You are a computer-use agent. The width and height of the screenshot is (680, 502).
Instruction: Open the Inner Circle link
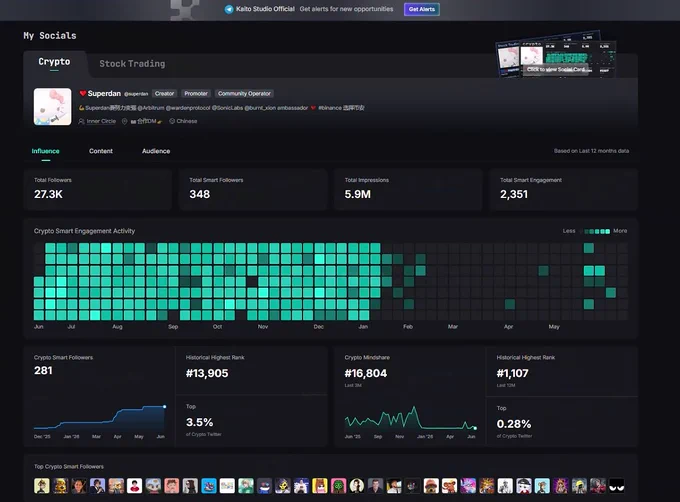tap(101, 121)
